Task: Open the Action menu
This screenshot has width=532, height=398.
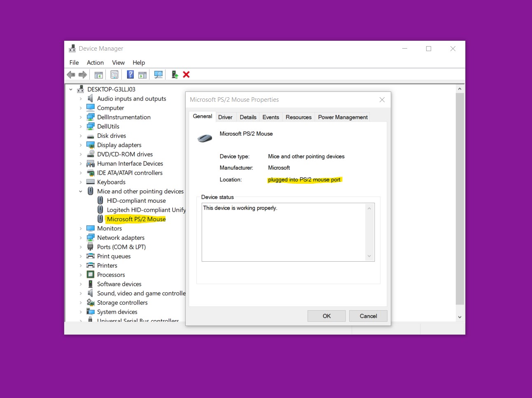Action: click(x=95, y=63)
